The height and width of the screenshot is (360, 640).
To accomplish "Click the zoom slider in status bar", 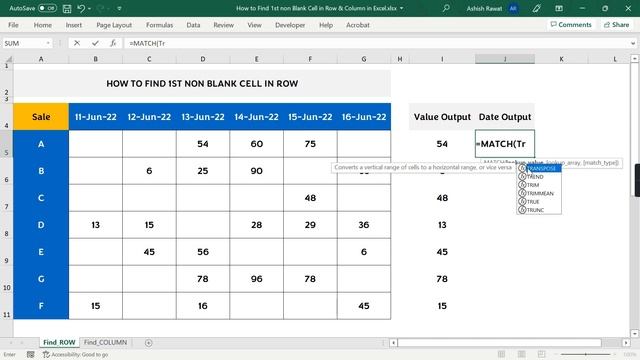I will [585, 354].
